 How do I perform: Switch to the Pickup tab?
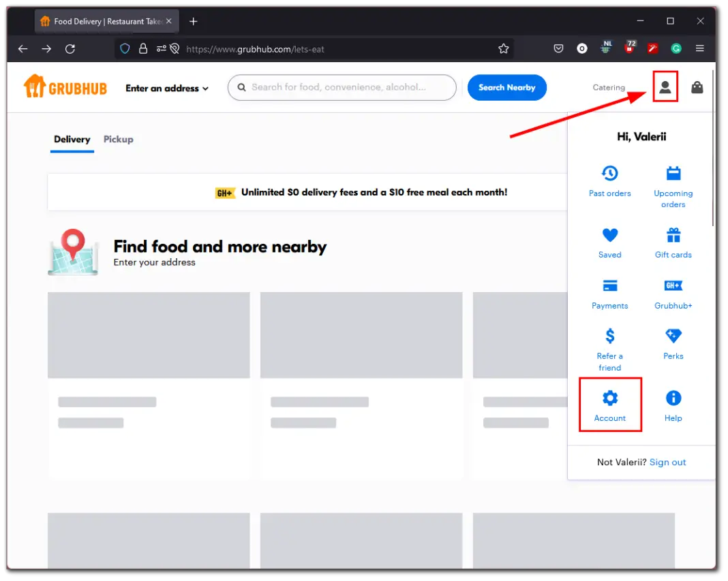click(118, 139)
